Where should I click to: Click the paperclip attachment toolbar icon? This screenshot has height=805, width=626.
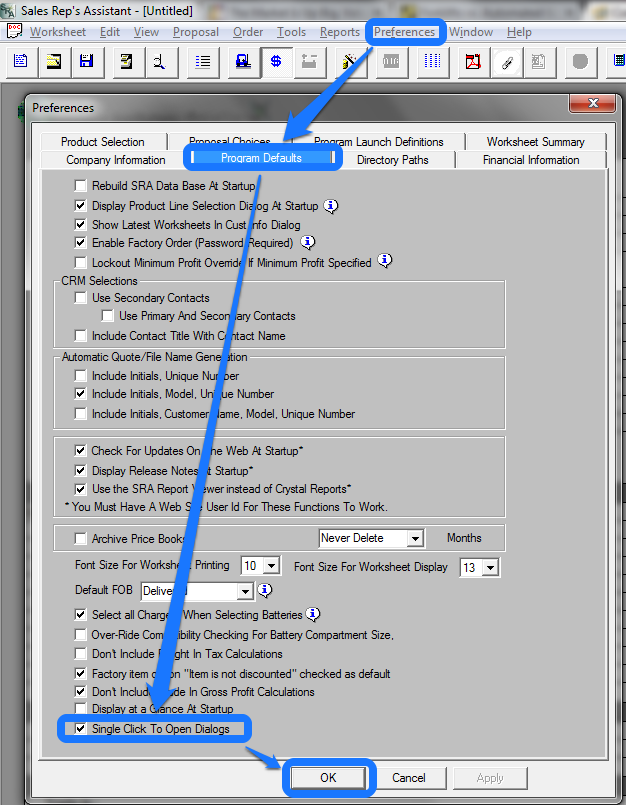coord(507,62)
